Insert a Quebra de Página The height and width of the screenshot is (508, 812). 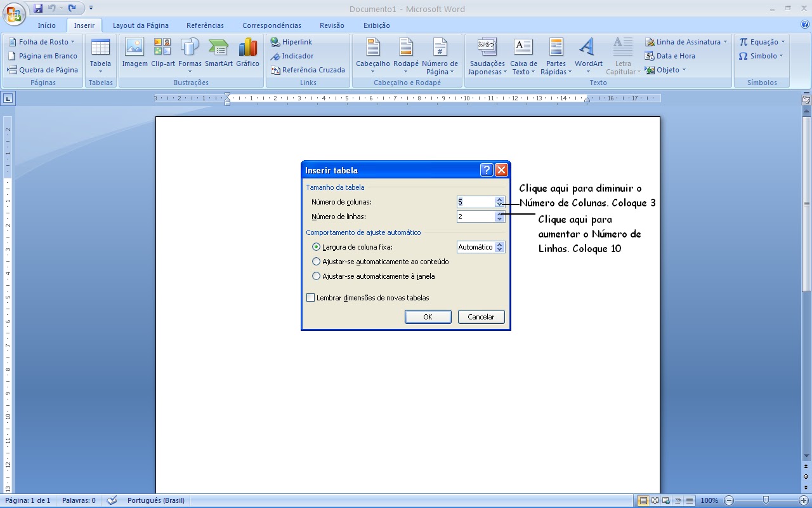pos(43,70)
